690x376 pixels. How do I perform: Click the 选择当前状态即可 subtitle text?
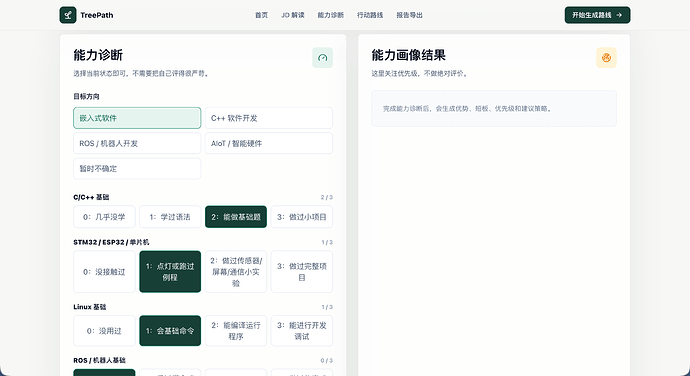pyautogui.click(x=142, y=74)
